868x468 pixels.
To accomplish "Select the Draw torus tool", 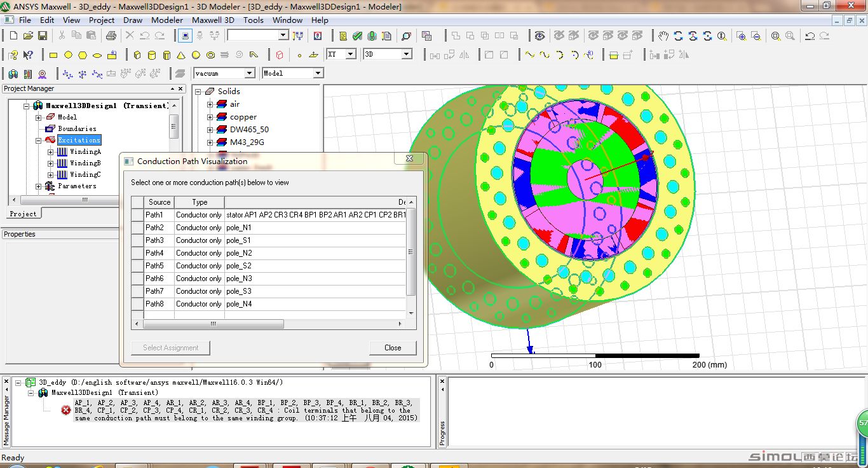I will [210, 55].
